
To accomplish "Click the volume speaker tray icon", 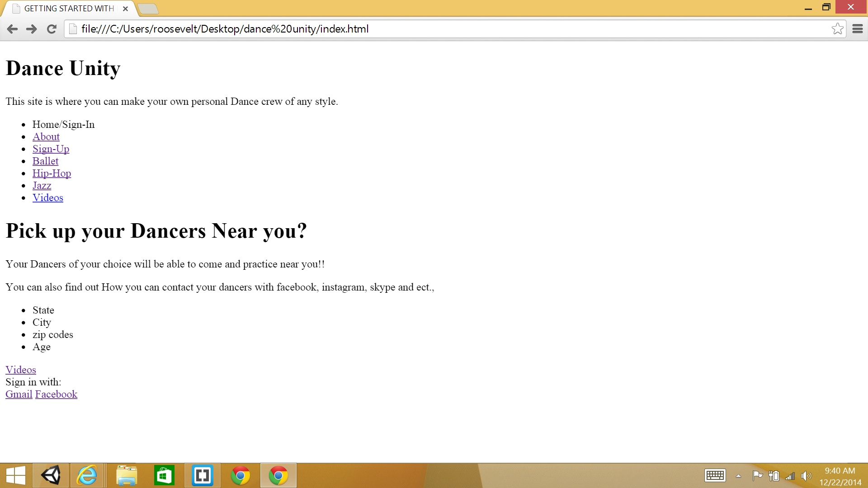I will [806, 476].
